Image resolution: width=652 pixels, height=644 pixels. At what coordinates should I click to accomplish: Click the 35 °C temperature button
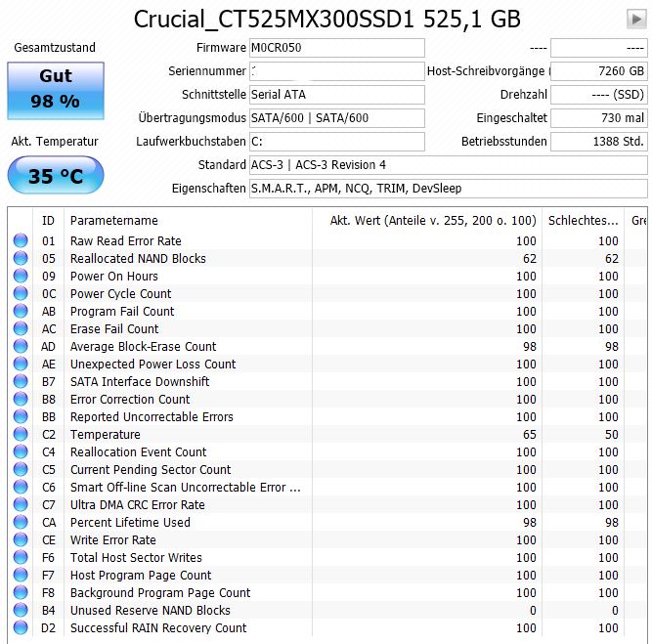tap(56, 175)
